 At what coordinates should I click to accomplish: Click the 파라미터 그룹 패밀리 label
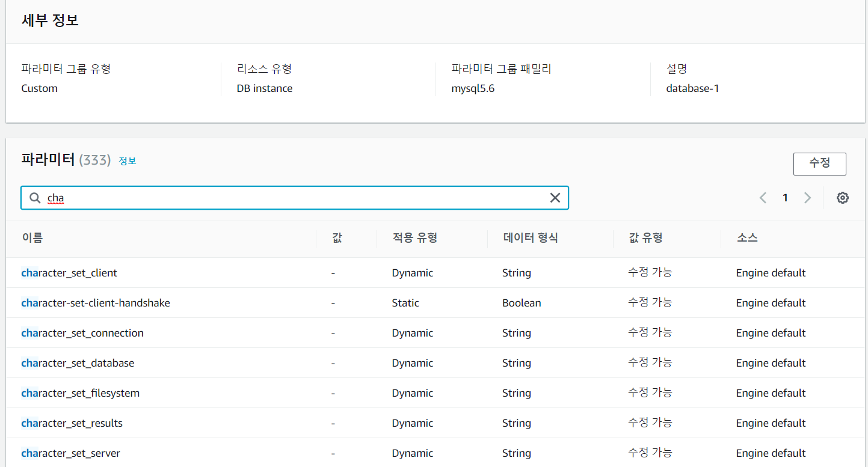(x=502, y=69)
